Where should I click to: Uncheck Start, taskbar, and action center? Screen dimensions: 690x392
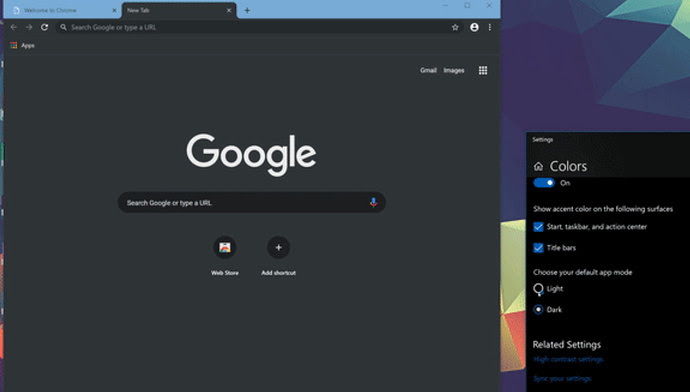[x=538, y=227]
